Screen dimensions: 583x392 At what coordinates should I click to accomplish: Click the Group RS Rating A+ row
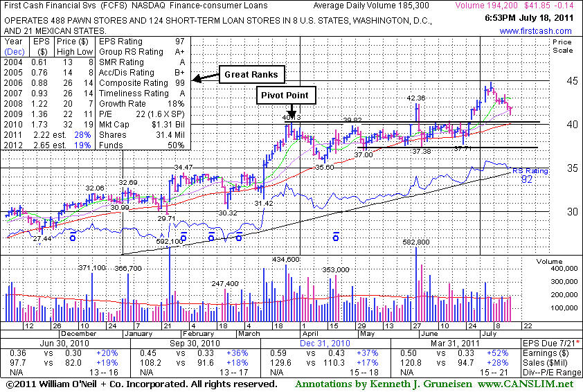(142, 52)
